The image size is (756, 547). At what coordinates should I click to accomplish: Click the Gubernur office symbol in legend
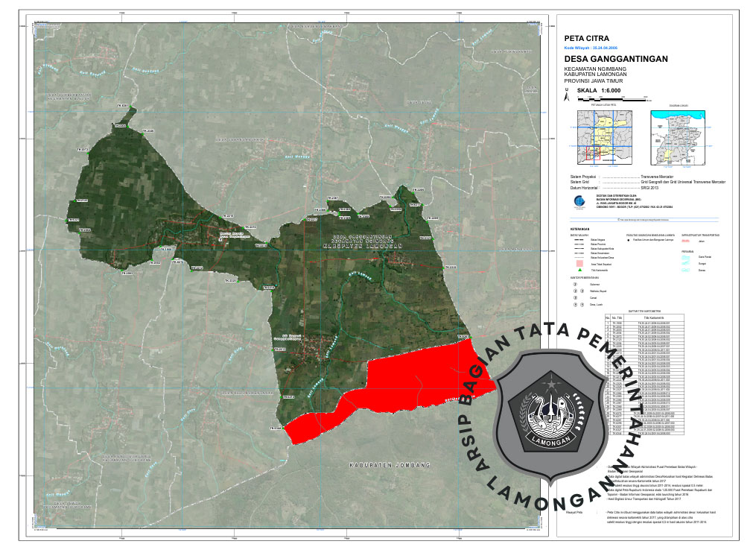pyautogui.click(x=575, y=284)
